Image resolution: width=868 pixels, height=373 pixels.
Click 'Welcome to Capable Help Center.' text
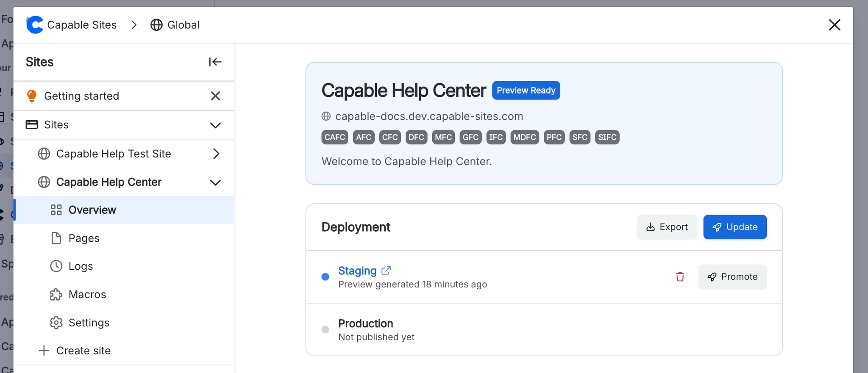407,162
